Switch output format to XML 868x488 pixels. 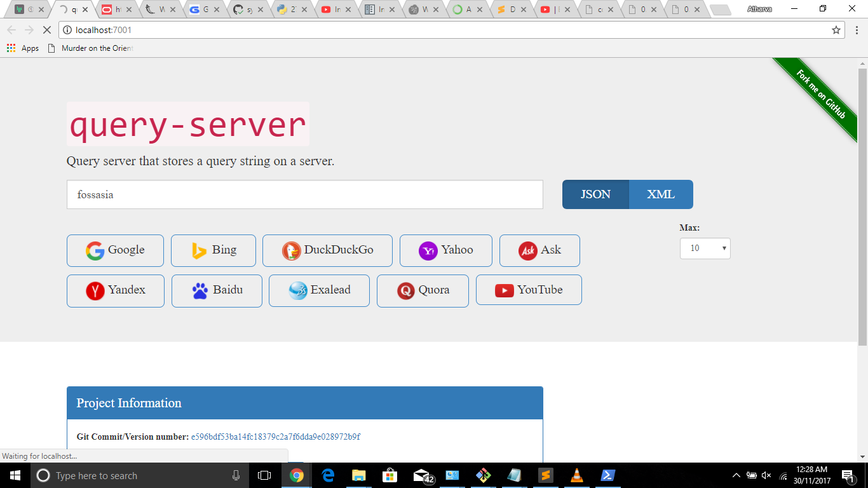pos(661,194)
